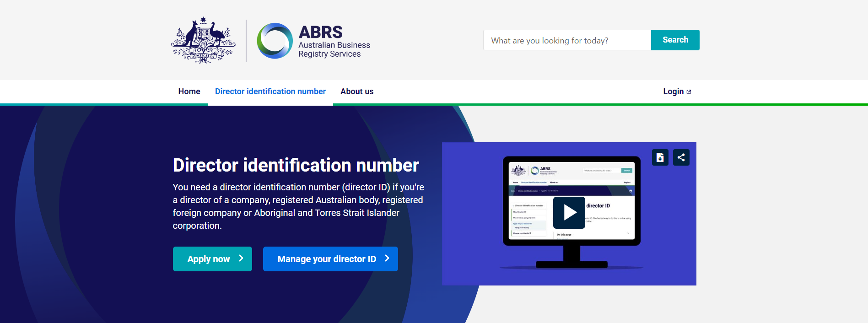The height and width of the screenshot is (323, 868).
Task: Click the ABRS Australian Business Registry Services text
Action: (x=334, y=41)
